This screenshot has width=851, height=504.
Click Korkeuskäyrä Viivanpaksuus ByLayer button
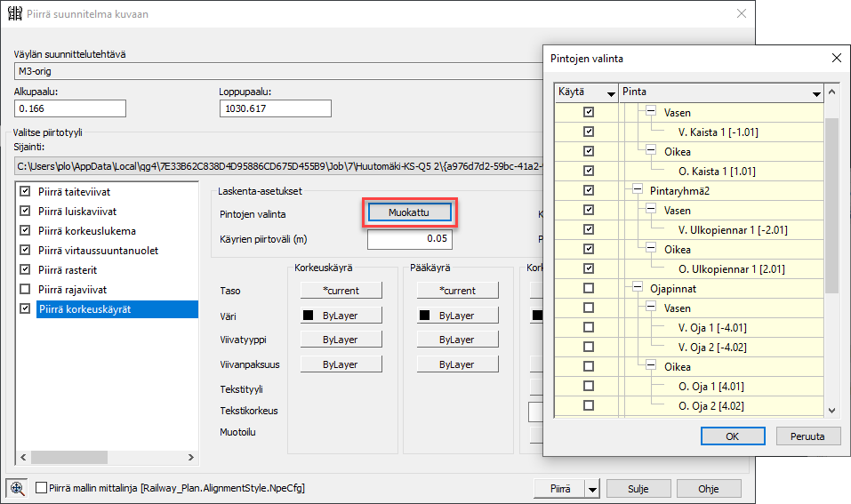pyautogui.click(x=341, y=364)
